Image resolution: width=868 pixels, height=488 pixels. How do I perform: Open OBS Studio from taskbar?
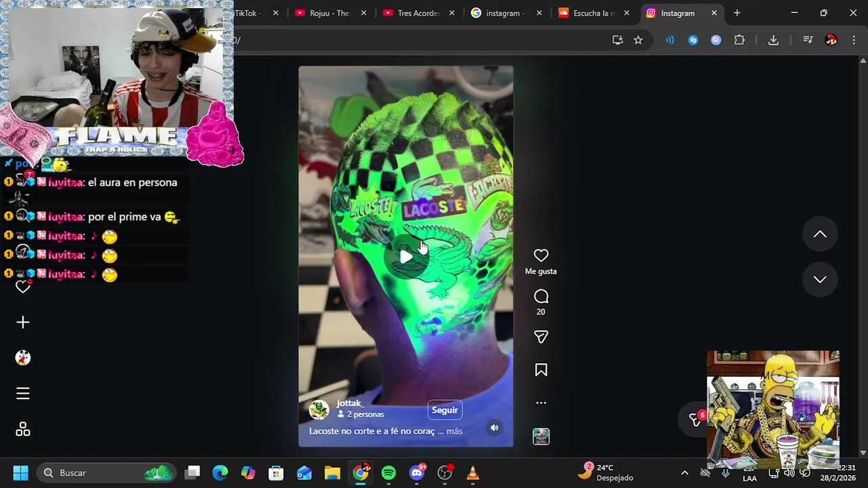click(445, 473)
